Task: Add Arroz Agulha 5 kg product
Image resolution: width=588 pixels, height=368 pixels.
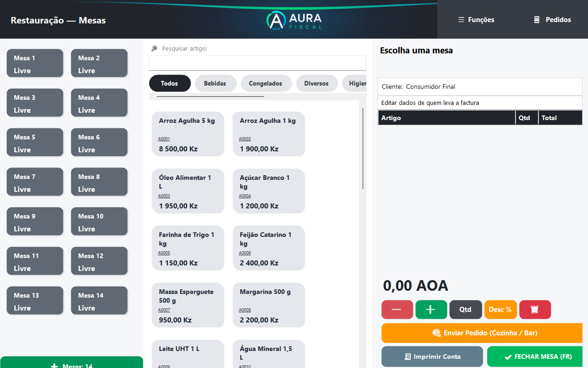Action: coord(188,134)
